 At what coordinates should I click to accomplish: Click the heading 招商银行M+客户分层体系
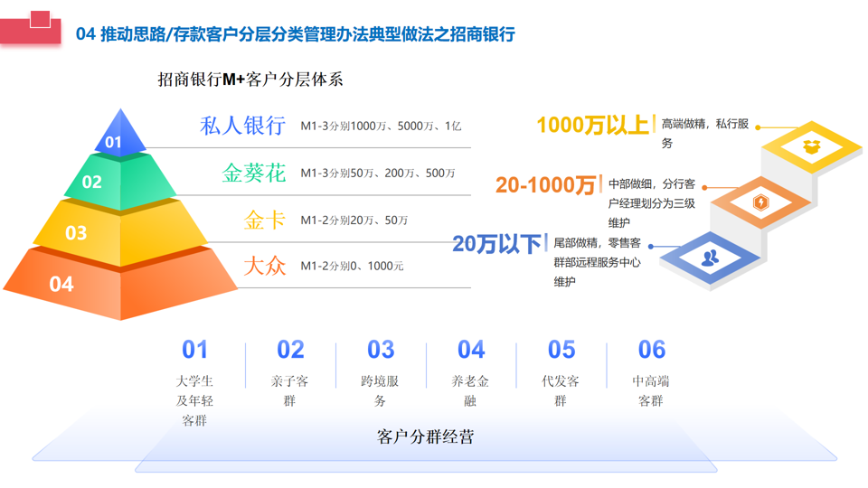250,80
